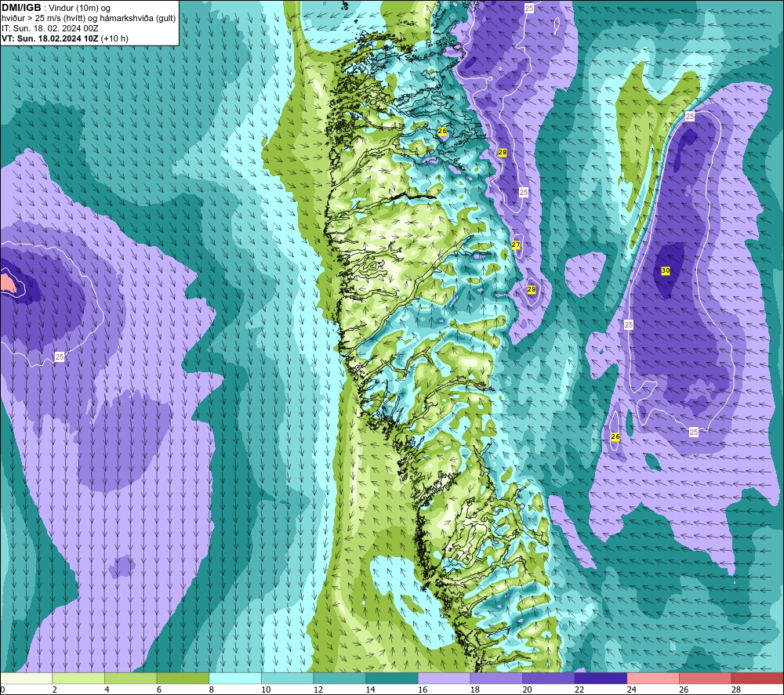Click the yellow 30 maximum gust label

(666, 270)
